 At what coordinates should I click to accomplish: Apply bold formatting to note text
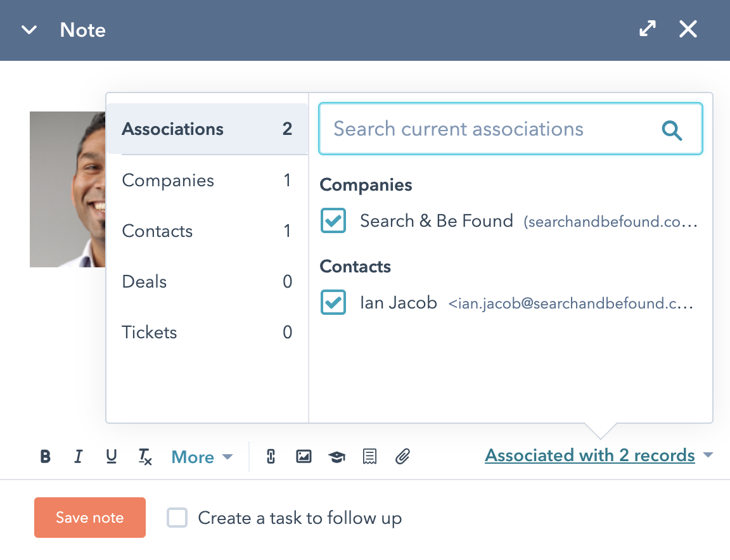(x=45, y=457)
